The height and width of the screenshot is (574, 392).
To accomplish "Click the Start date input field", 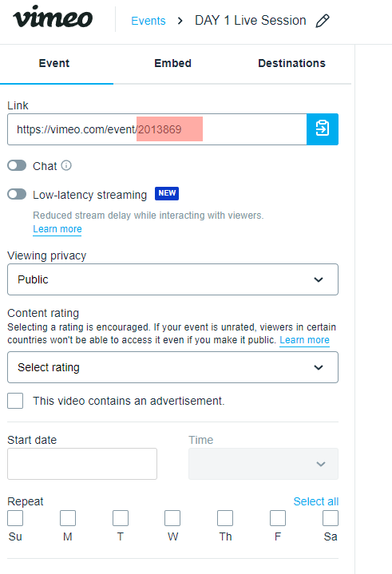I will (x=82, y=464).
